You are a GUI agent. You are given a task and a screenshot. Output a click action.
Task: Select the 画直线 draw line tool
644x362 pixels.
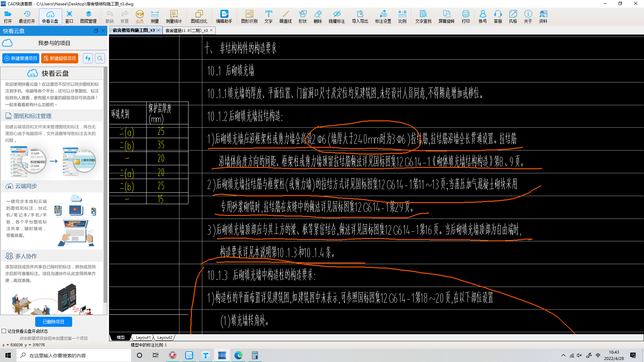pos(285,16)
